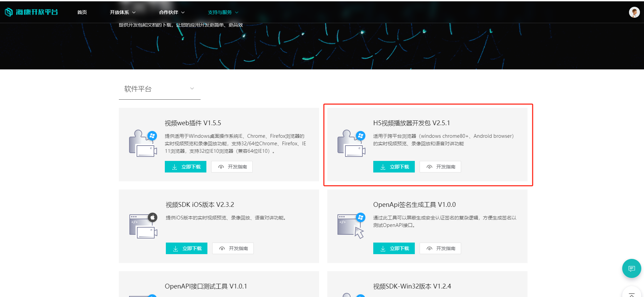644x297 pixels.
Task: Click the OpenApi签名生成工具 V1.0.0 title
Action: (x=414, y=204)
